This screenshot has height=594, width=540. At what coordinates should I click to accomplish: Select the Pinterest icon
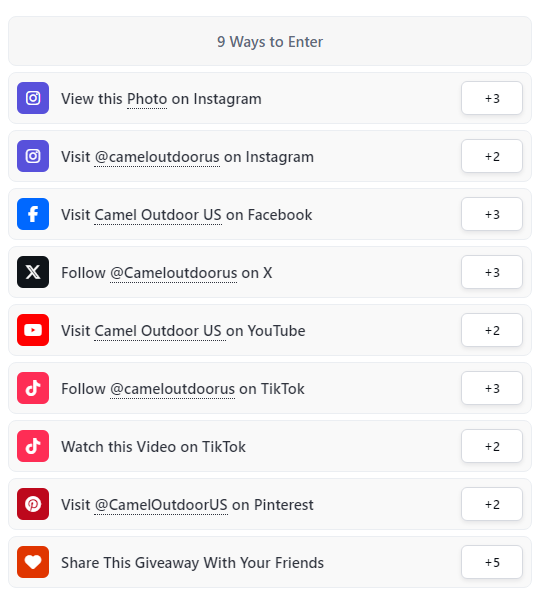pyautogui.click(x=33, y=504)
